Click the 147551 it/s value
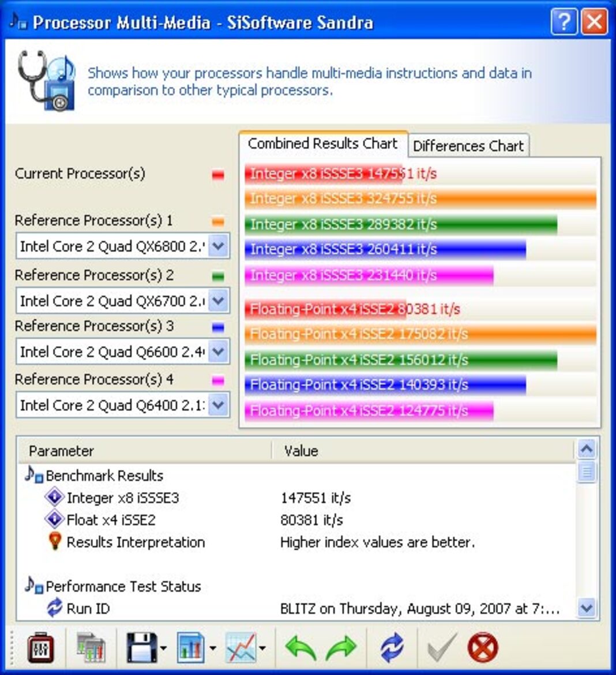Viewport: 616px width, 675px height. click(315, 498)
